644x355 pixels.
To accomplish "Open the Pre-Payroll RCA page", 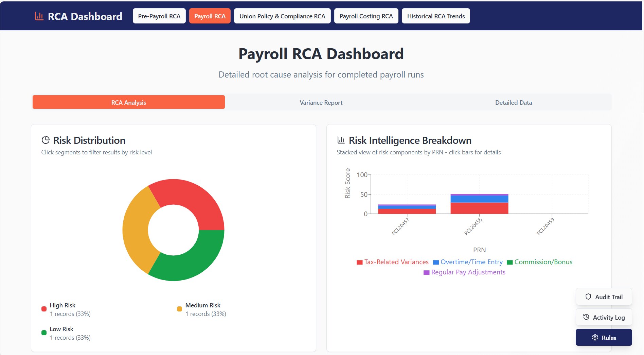I will point(159,16).
